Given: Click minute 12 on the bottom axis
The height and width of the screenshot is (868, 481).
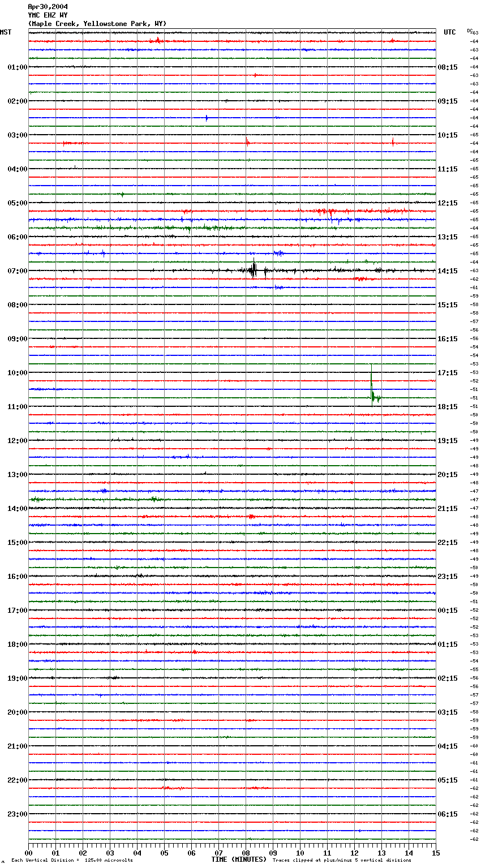Looking at the screenshot, I should pos(354,852).
